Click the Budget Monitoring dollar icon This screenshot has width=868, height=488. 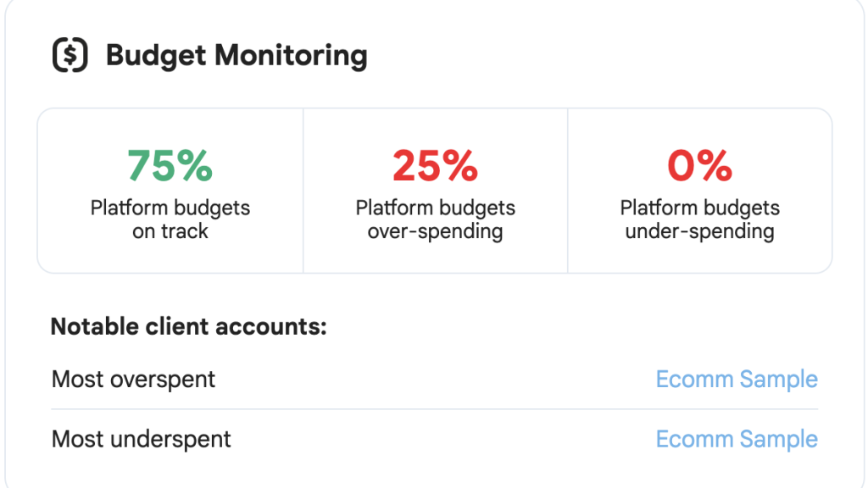(x=70, y=55)
